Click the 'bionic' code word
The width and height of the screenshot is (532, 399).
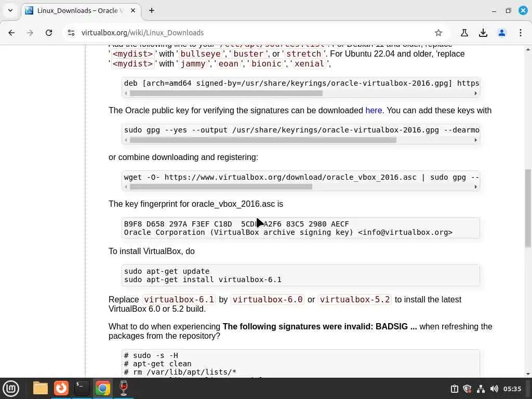[x=267, y=64]
